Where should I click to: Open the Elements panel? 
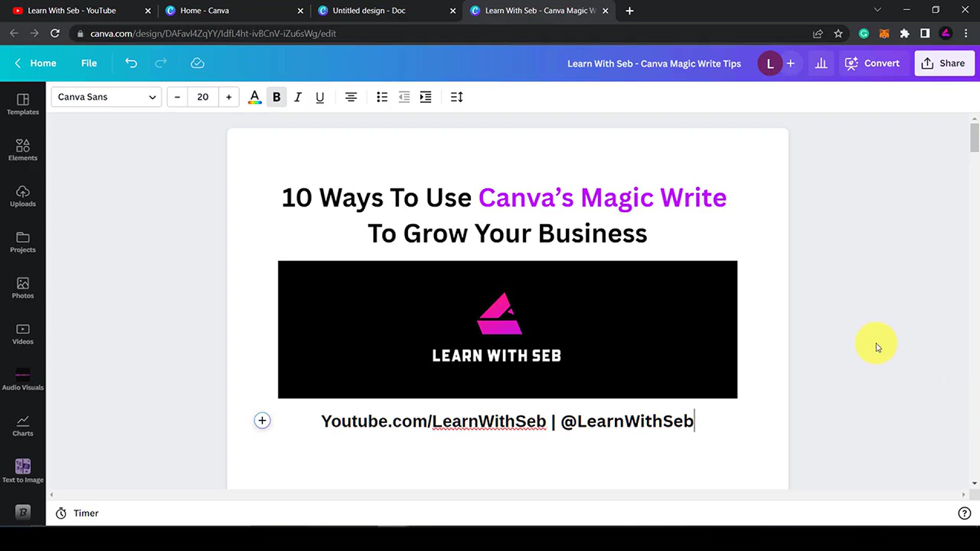[22, 150]
